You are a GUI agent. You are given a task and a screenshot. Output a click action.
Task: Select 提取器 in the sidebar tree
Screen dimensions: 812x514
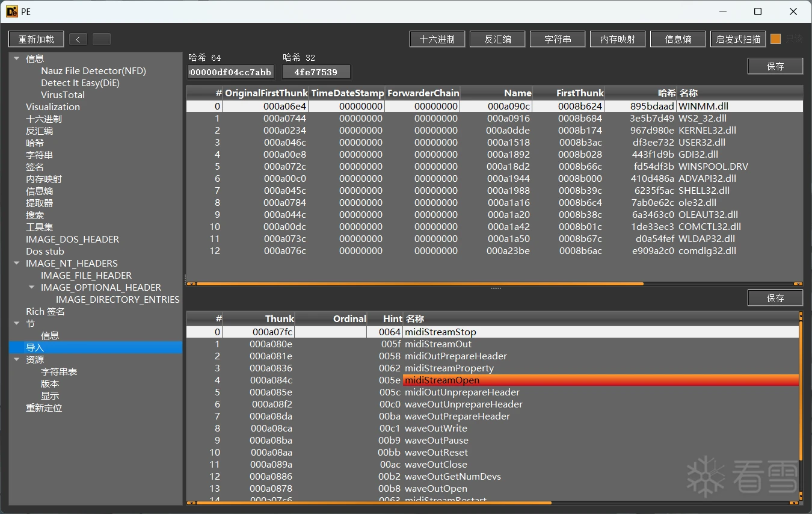(39, 203)
